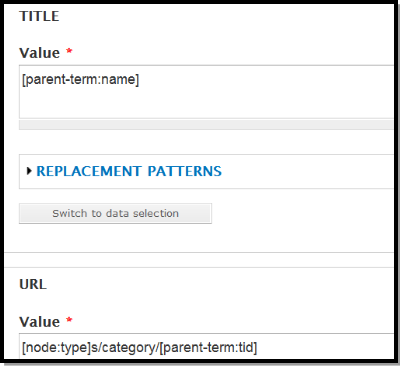Select the URL section heading
The image size is (401, 366).
point(33,284)
